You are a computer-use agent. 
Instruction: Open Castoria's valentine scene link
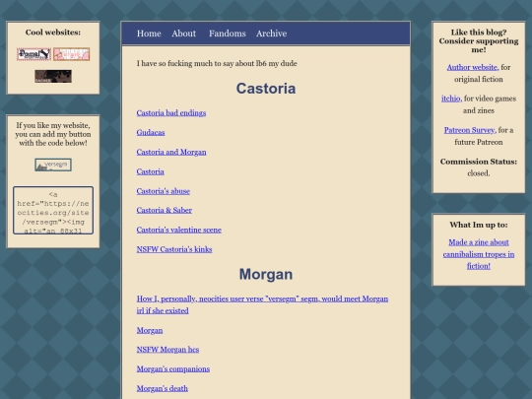[178, 230]
